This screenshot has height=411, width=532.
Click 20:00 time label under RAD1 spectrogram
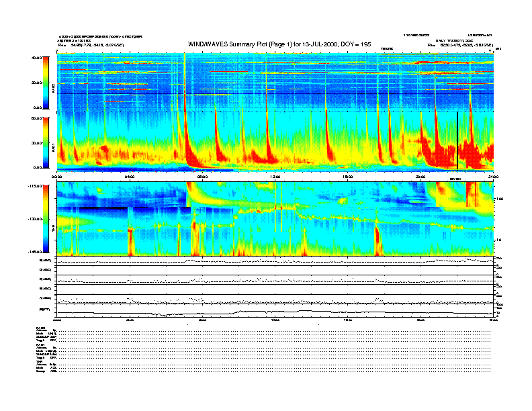point(420,177)
